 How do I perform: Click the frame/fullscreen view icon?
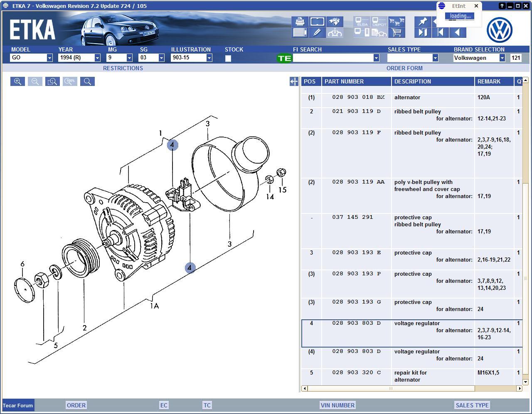pyautogui.click(x=317, y=22)
